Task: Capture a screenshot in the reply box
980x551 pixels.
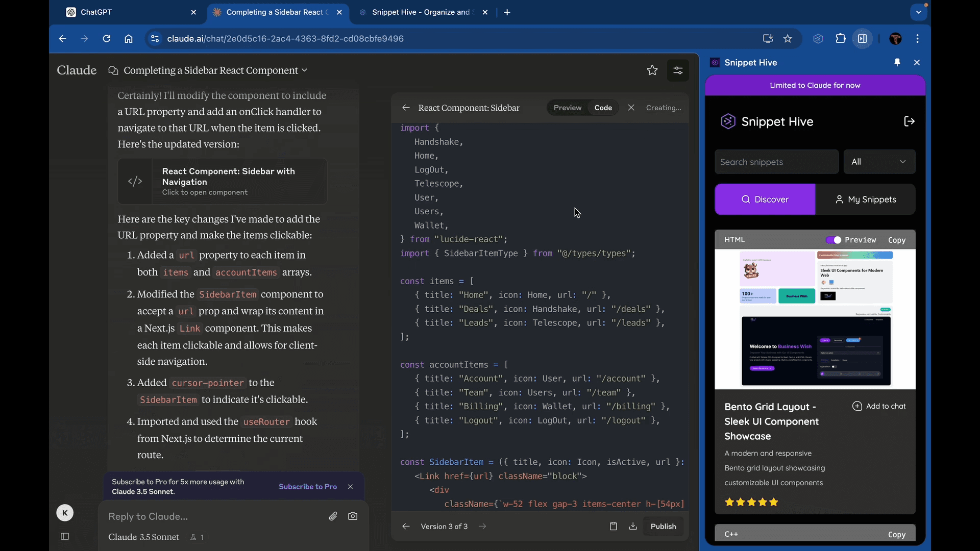Action: pos(353,516)
